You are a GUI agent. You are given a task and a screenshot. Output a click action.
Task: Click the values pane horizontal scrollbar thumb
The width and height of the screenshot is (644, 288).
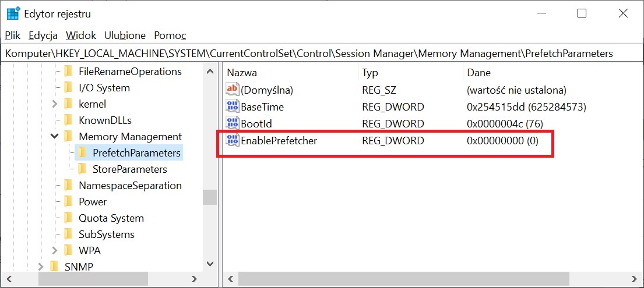pos(404,279)
